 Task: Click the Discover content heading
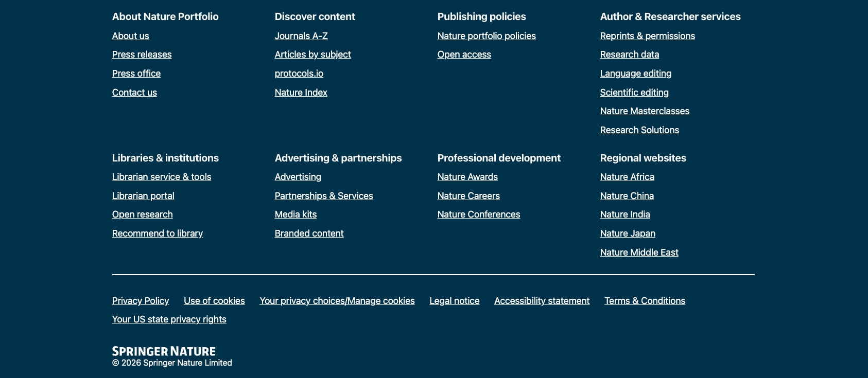(x=315, y=16)
